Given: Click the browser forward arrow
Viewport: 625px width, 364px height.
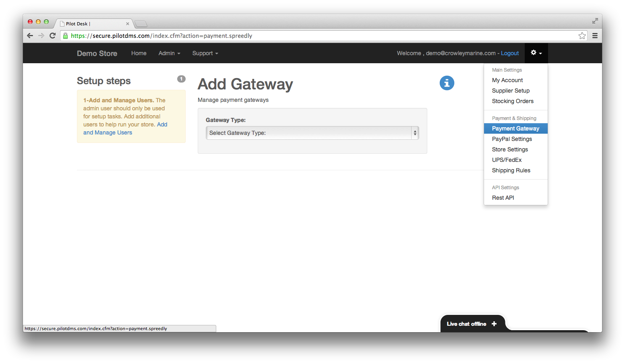Looking at the screenshot, I should point(41,35).
